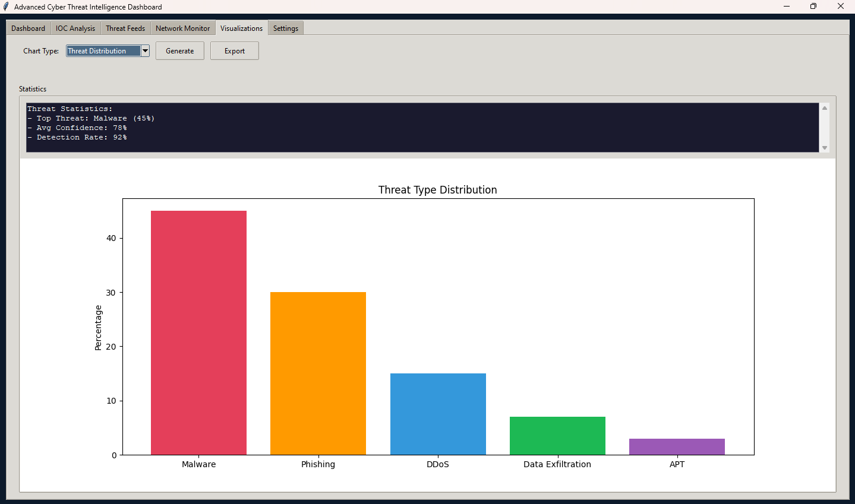855x504 pixels.
Task: Go to the Threat Feeds tab
Action: (125, 28)
